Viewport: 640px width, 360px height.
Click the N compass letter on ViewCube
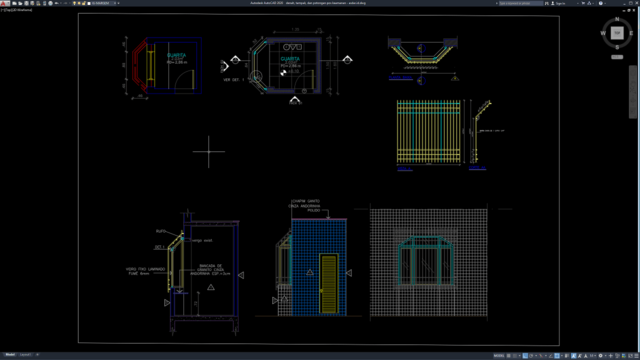617,19
